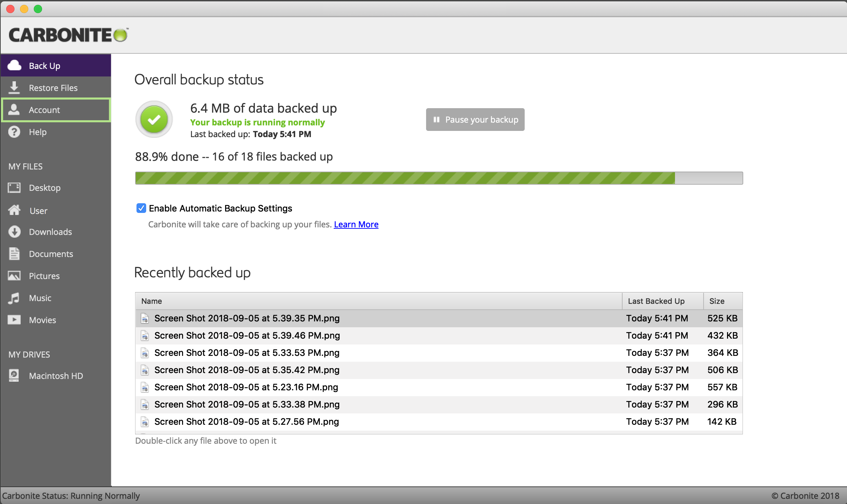847x504 pixels.
Task: Click the Pause your backup button
Action: (475, 119)
